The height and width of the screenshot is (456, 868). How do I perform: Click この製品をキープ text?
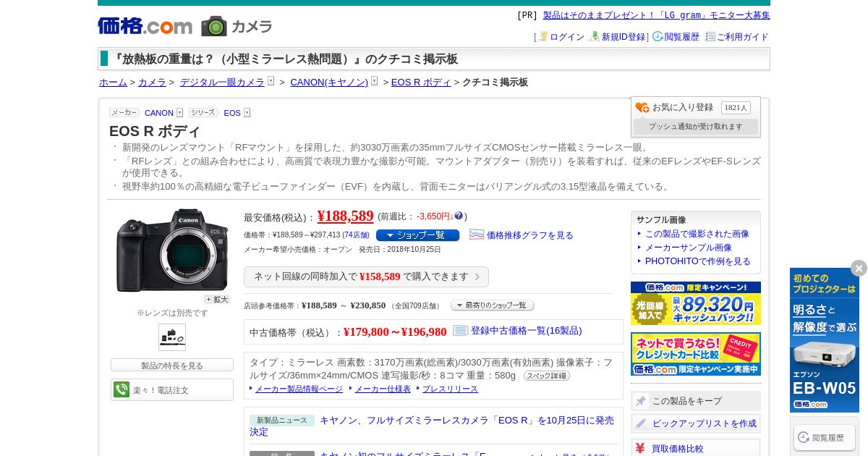click(x=687, y=401)
